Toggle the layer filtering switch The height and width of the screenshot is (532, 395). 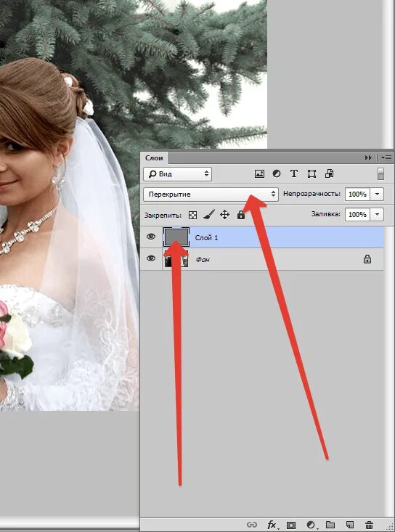pos(380,173)
